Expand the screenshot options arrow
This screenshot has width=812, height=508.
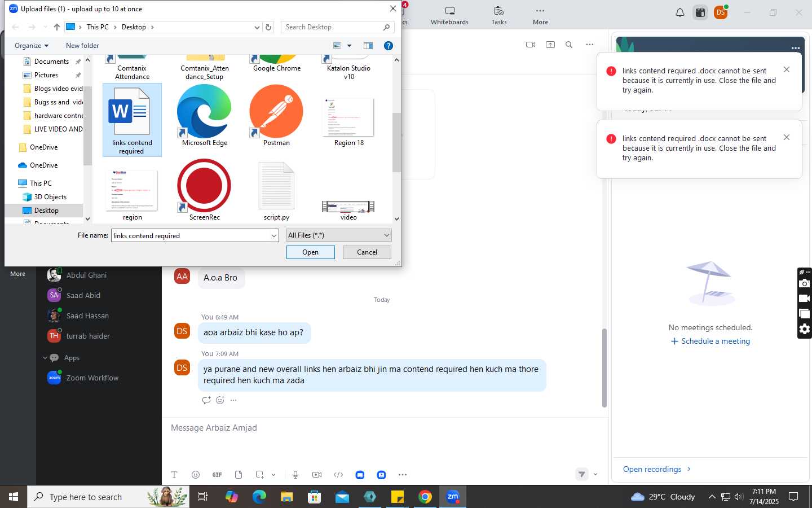[x=273, y=475]
